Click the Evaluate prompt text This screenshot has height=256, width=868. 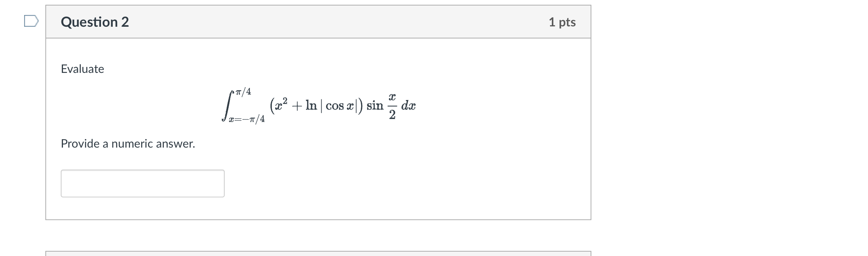tap(82, 69)
